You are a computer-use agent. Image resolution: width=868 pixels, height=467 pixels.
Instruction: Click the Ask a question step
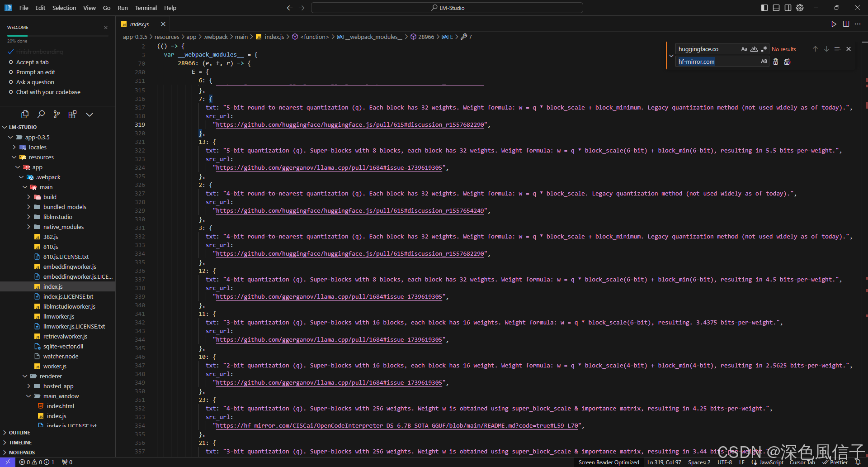pos(35,82)
